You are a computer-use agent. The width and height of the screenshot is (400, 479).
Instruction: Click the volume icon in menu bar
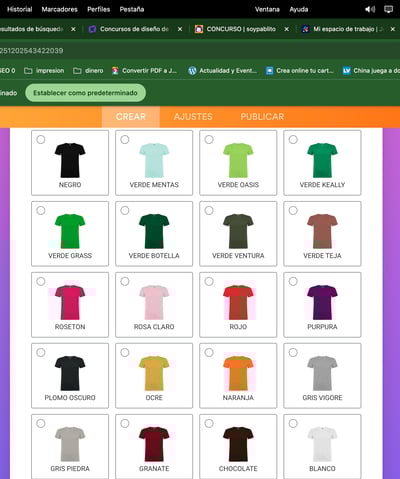point(370,9)
